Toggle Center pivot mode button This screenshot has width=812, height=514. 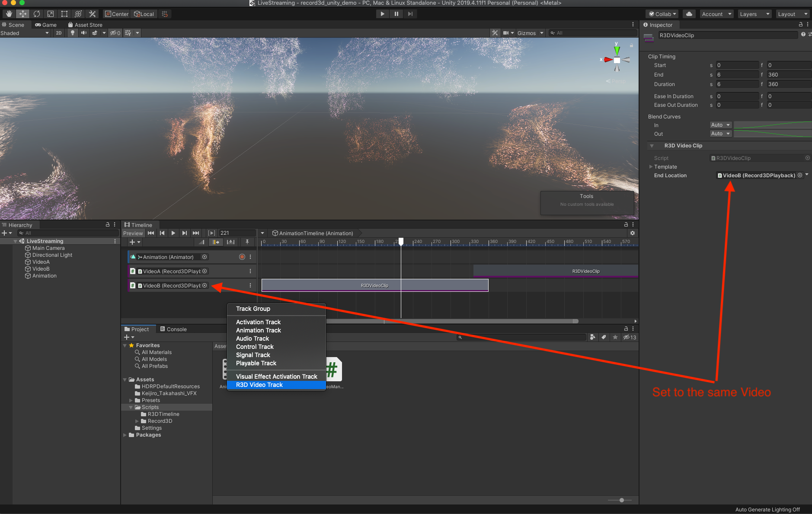click(117, 14)
